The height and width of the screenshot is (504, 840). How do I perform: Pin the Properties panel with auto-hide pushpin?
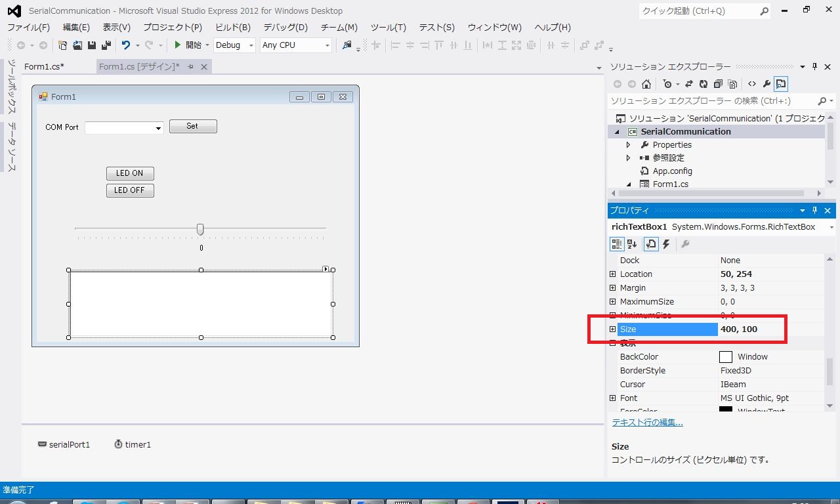point(815,211)
